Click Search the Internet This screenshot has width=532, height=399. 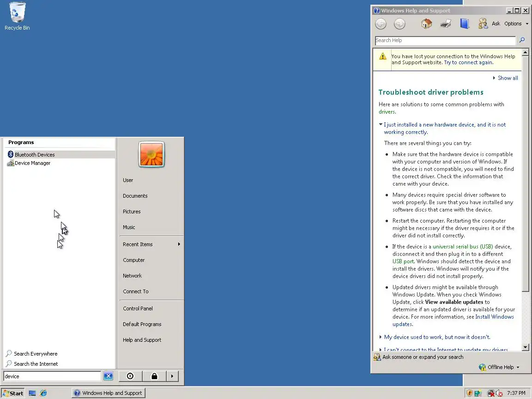32,364
